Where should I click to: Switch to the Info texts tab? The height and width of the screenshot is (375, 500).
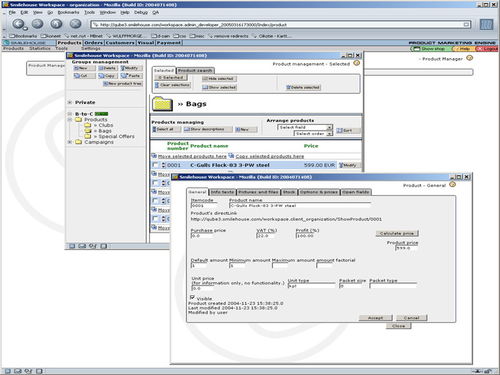[222, 192]
